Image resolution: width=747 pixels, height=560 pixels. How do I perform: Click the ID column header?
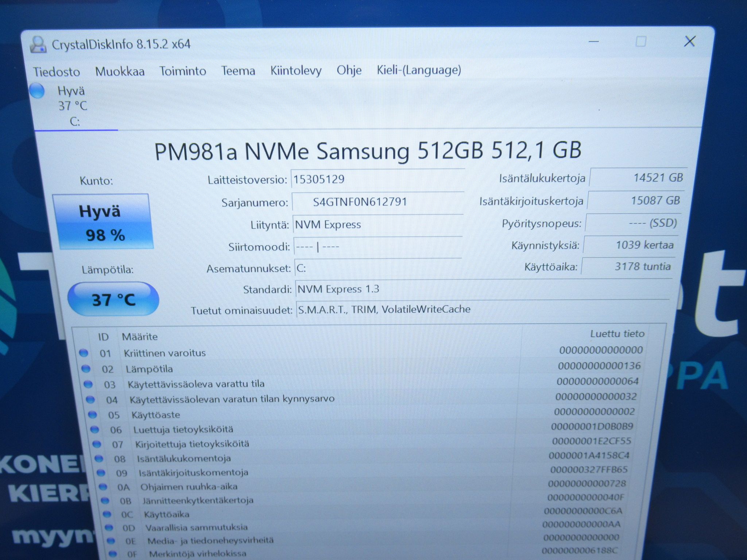tap(103, 337)
